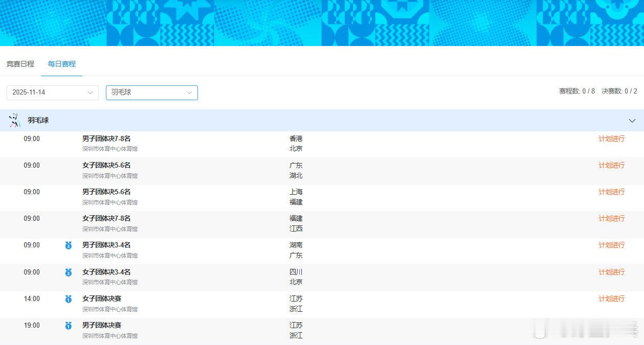Click 计划进行 status for 女子团体决7-8名
The image size is (644, 345).
(x=612, y=218)
